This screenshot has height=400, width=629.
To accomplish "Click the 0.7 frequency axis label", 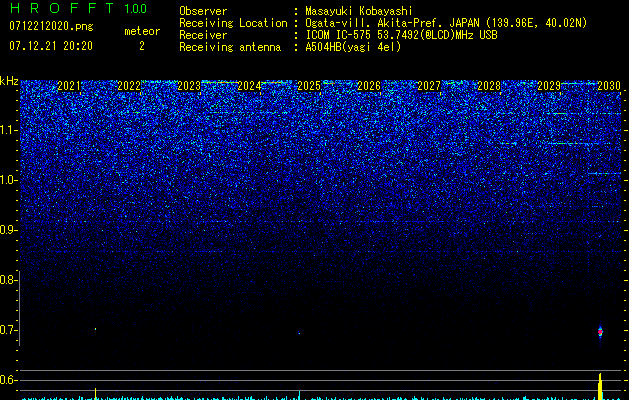I will click(8, 330).
